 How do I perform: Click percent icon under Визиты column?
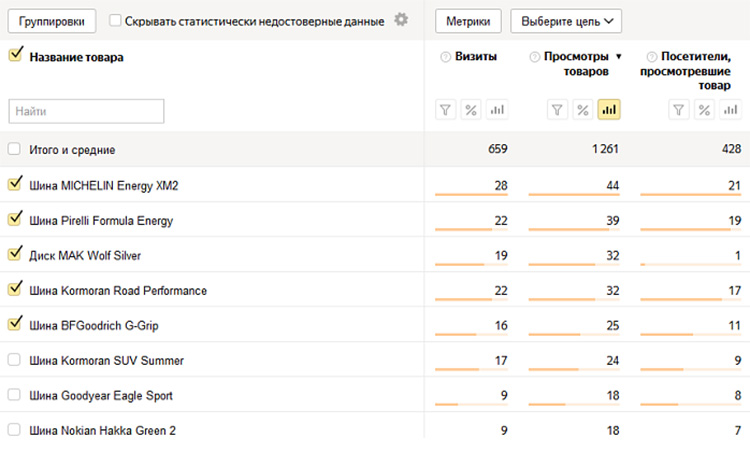point(472,110)
